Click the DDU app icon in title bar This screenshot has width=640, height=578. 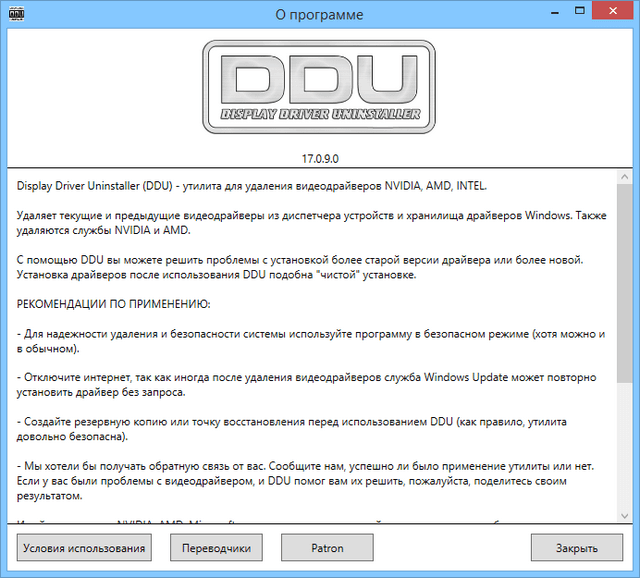click(x=17, y=14)
